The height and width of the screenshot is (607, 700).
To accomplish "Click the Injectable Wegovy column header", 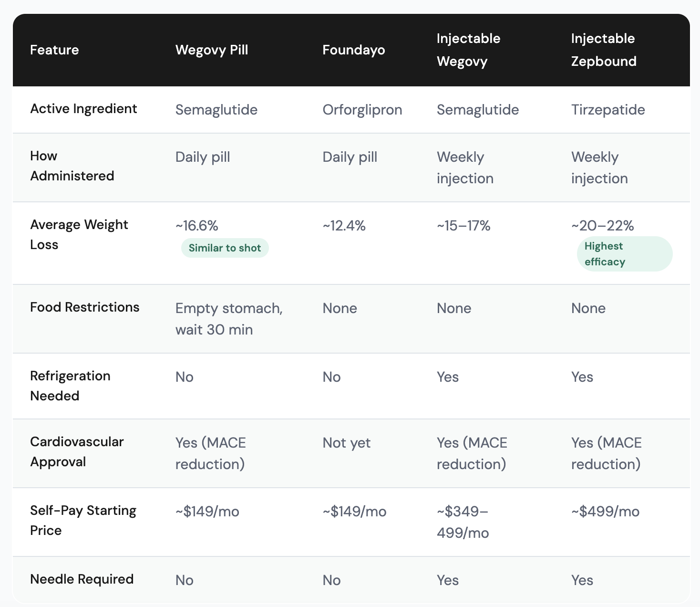I will coord(468,50).
